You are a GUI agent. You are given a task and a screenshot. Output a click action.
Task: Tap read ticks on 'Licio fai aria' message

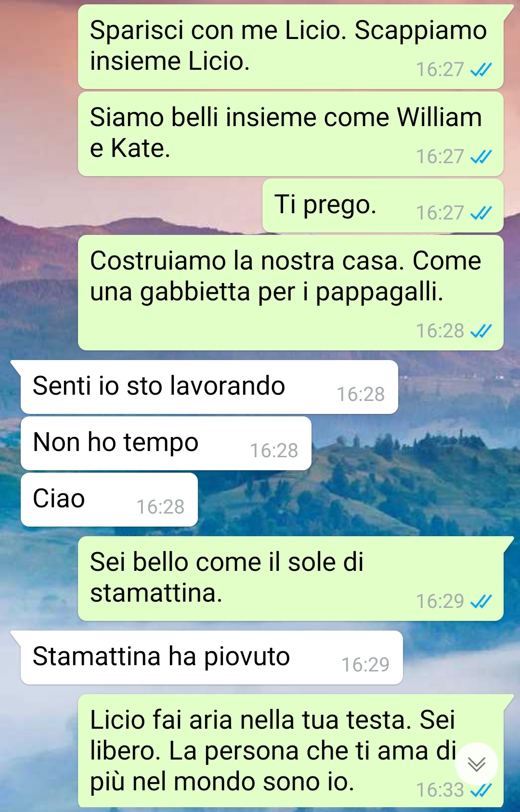point(481,790)
